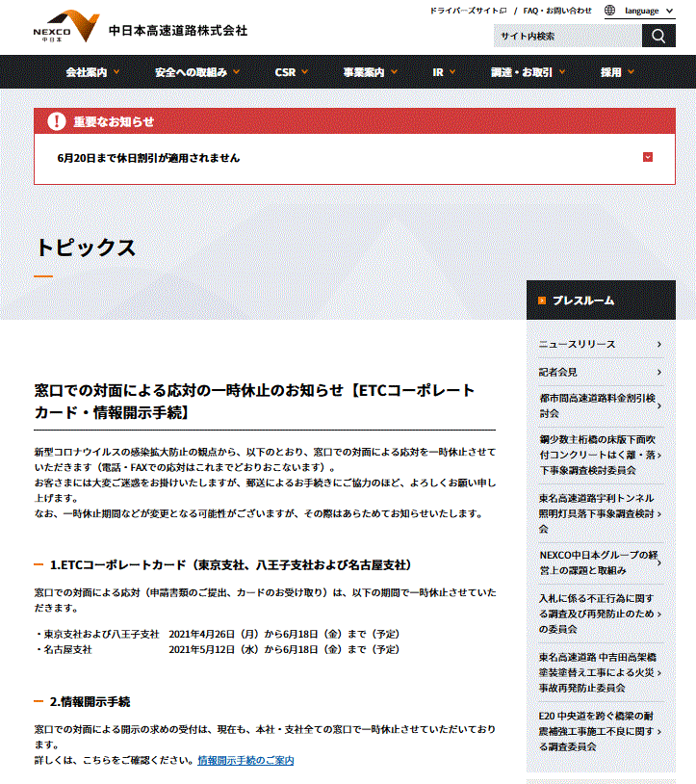The height and width of the screenshot is (784, 696).
Task: Expand the 安全への取組み menu
Action: coord(196,72)
